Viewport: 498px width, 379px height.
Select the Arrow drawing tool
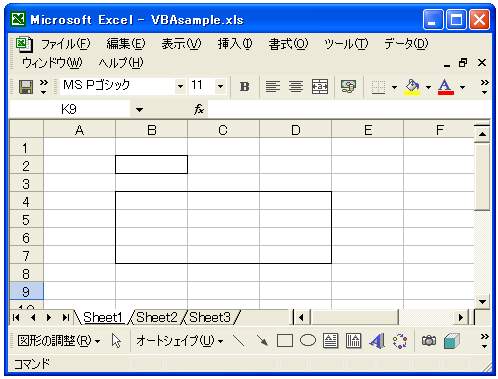(262, 341)
